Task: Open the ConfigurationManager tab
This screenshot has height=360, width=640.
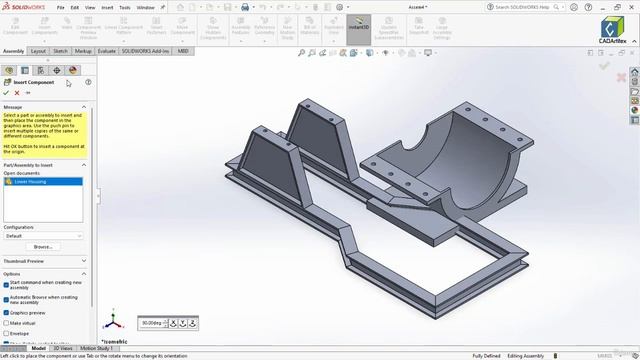Action: (41, 70)
